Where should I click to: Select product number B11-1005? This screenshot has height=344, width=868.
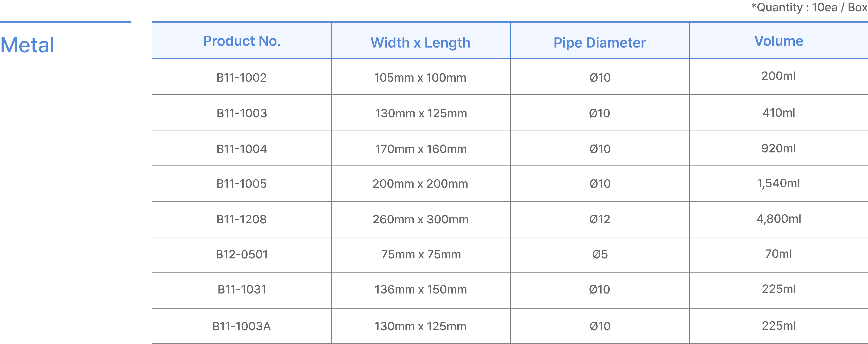241,184
